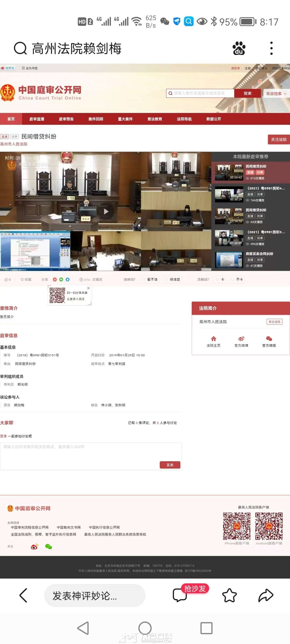The width and height of the screenshot is (290, 644).
Task: Tap the Baidu paw icon
Action: [239, 49]
